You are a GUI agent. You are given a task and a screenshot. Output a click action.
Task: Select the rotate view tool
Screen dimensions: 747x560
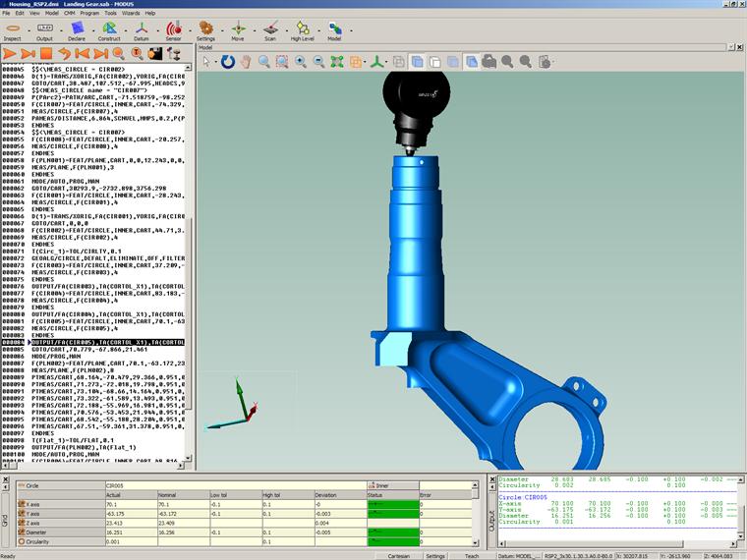228,62
